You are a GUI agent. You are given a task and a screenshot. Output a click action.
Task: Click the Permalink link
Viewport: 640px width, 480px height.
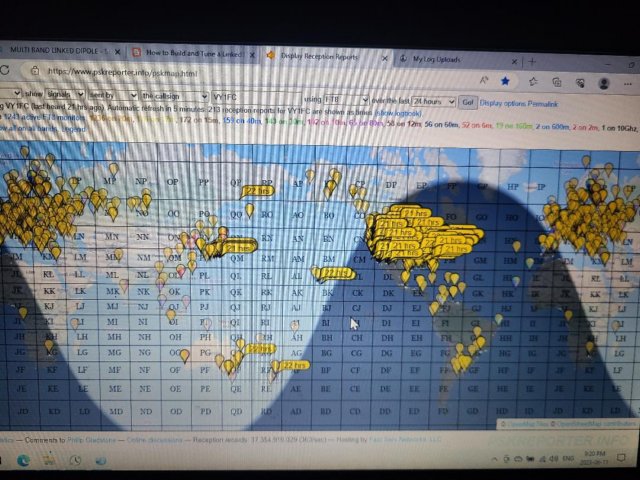pyautogui.click(x=543, y=104)
